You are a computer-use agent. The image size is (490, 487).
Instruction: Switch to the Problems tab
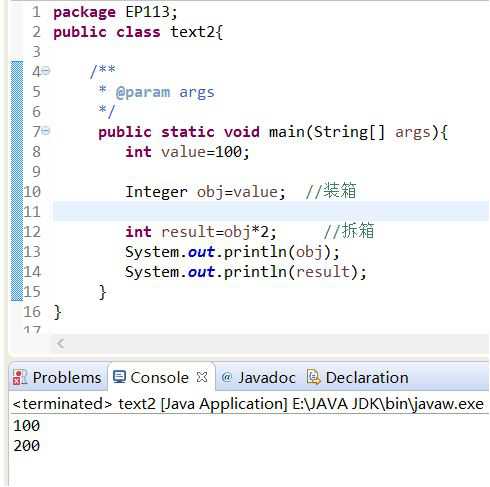pos(57,378)
